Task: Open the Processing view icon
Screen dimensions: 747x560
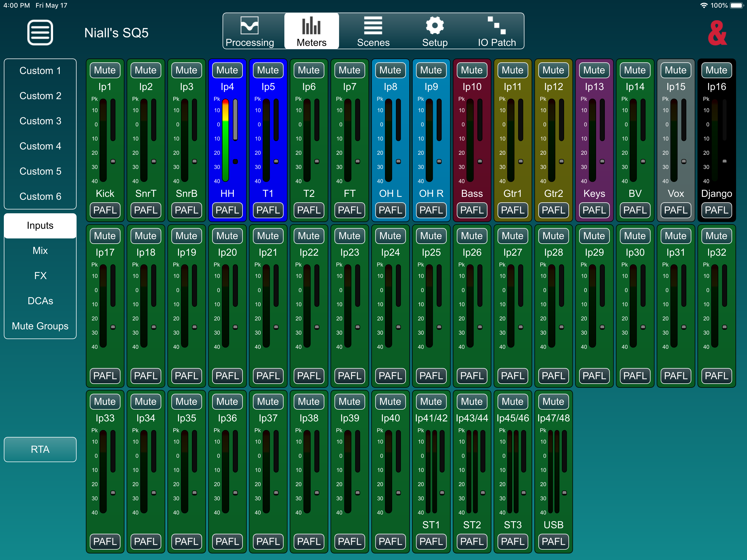Action: 250,26
